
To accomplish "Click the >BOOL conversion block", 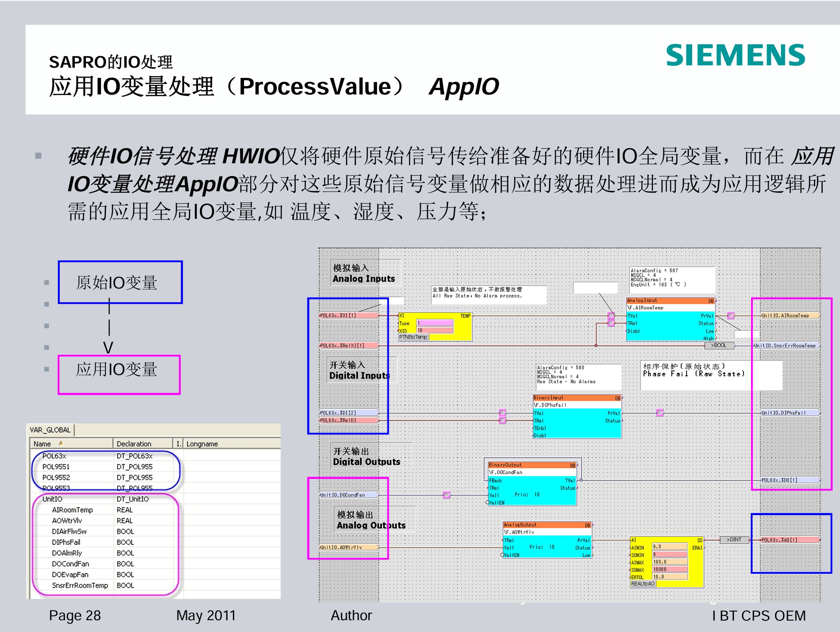I will tap(719, 345).
